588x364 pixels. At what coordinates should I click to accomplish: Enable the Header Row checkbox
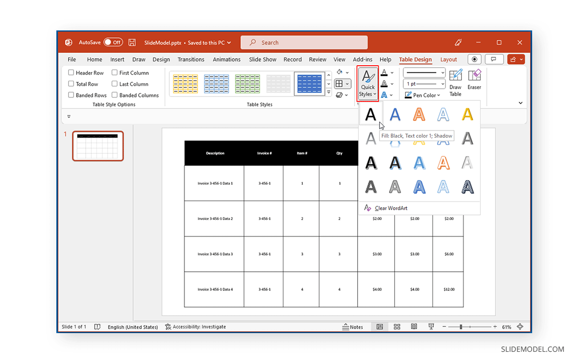coord(72,73)
